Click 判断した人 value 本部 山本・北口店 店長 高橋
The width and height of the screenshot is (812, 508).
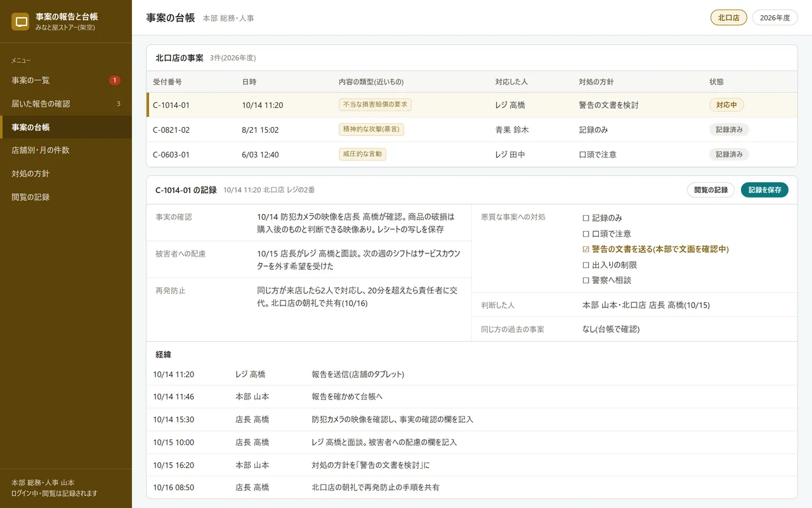coord(646,305)
